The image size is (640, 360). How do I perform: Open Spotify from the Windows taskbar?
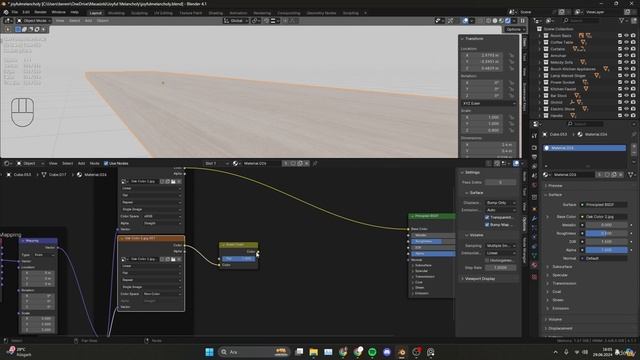pyautogui.click(x=372, y=352)
